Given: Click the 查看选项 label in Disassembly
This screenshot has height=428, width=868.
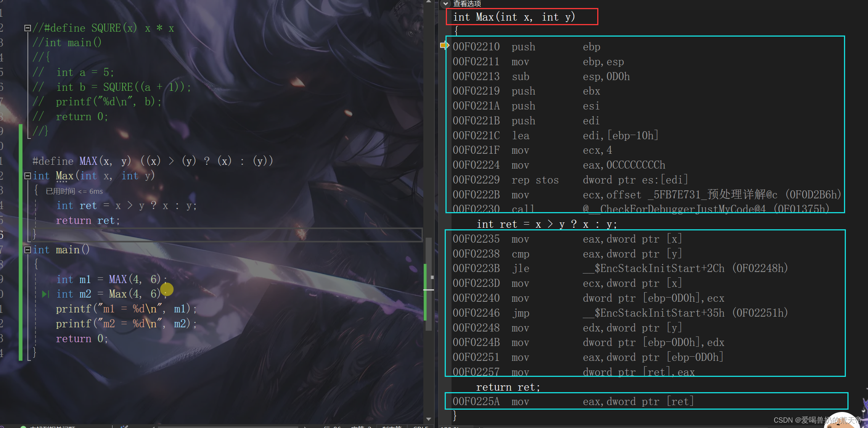Looking at the screenshot, I should pos(467,3).
